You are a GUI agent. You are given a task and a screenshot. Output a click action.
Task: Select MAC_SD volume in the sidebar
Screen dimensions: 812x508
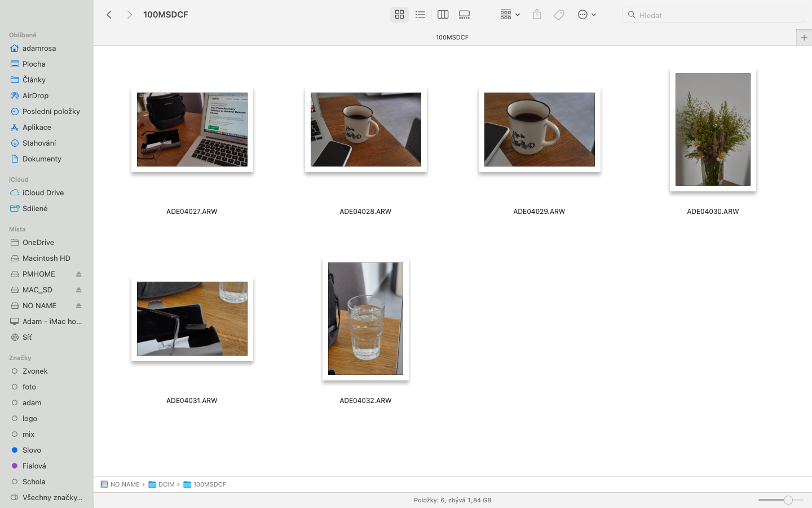click(x=37, y=290)
